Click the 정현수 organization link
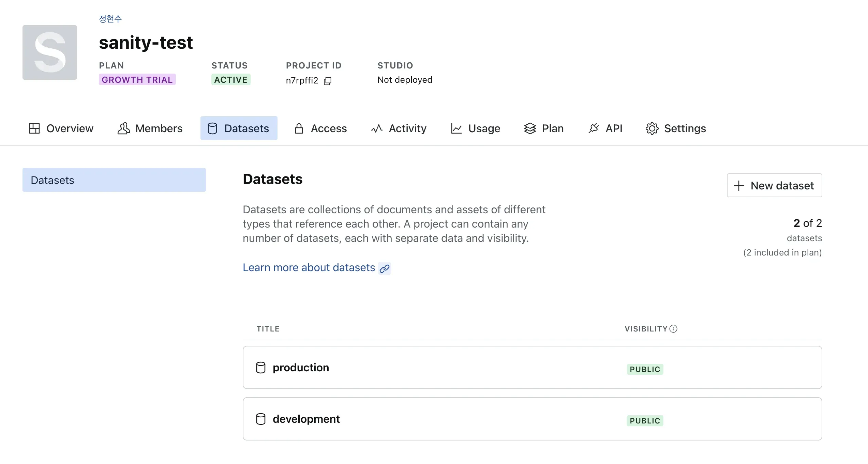Image resolution: width=868 pixels, height=464 pixels. point(110,19)
